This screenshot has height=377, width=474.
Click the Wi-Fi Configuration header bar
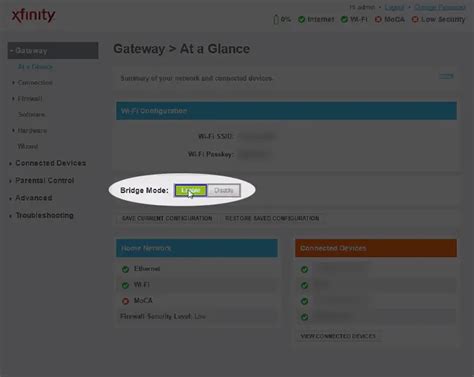click(x=286, y=111)
